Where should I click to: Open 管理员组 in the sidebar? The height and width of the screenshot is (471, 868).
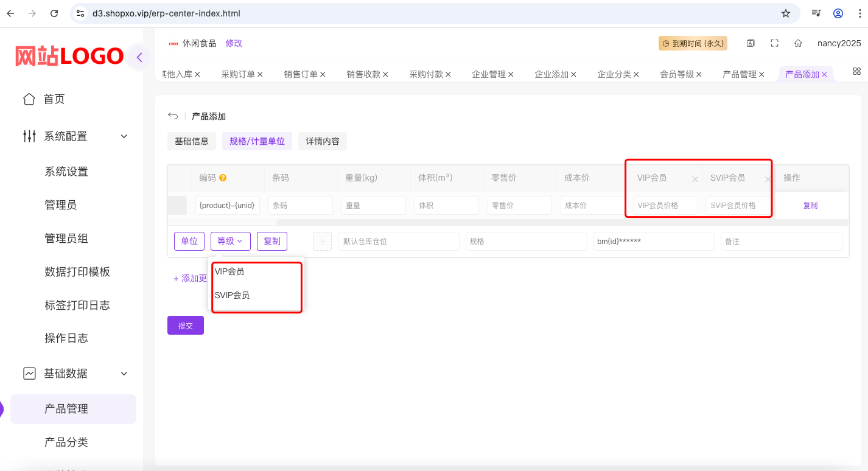[x=66, y=239]
